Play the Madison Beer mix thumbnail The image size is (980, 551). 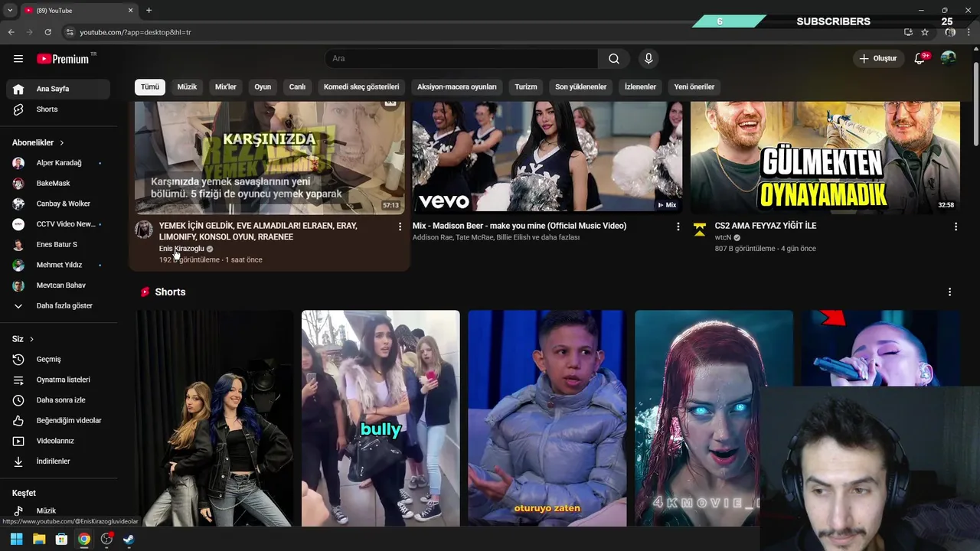(547, 158)
